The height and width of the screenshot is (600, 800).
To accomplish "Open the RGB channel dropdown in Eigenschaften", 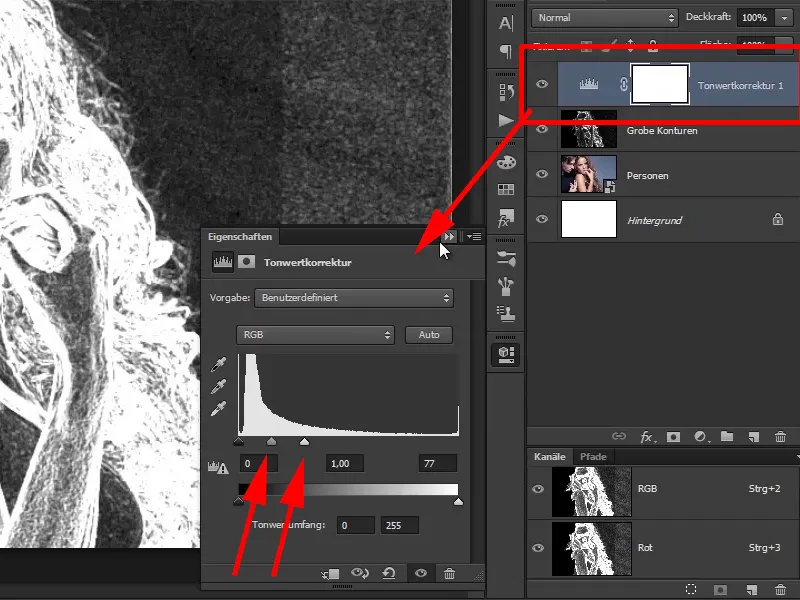I will click(x=315, y=335).
